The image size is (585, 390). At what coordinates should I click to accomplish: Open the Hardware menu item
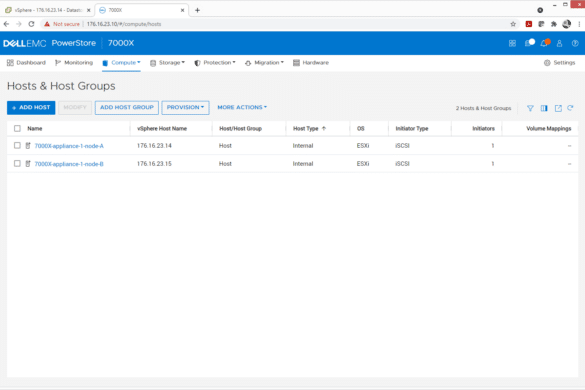pos(311,63)
